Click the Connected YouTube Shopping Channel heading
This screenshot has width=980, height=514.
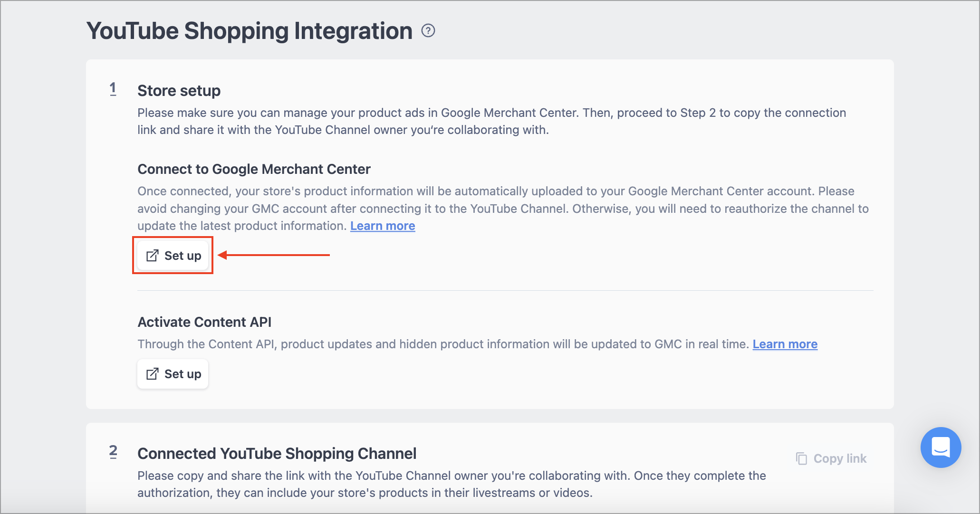(277, 453)
